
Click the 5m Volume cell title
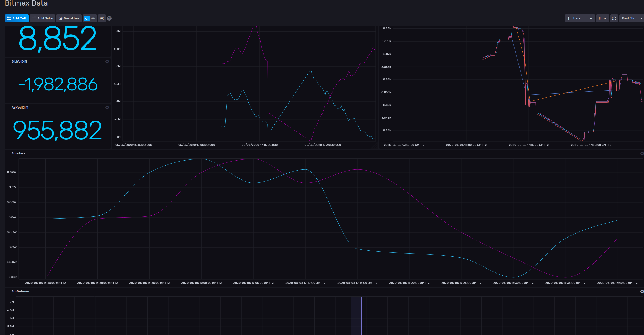tap(20, 291)
